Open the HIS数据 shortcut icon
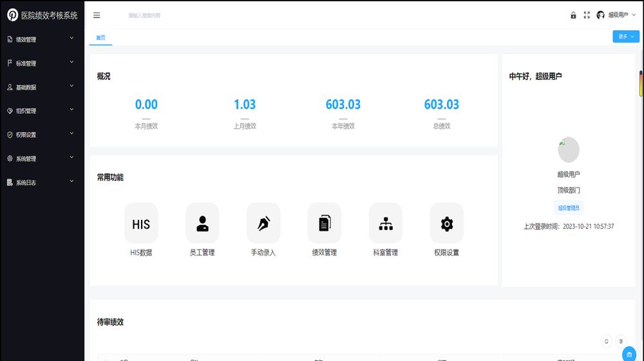644x361 pixels. [141, 223]
